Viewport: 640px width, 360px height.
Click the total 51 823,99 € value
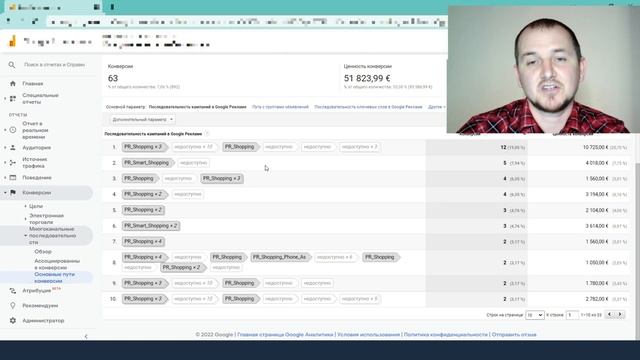coord(367,78)
